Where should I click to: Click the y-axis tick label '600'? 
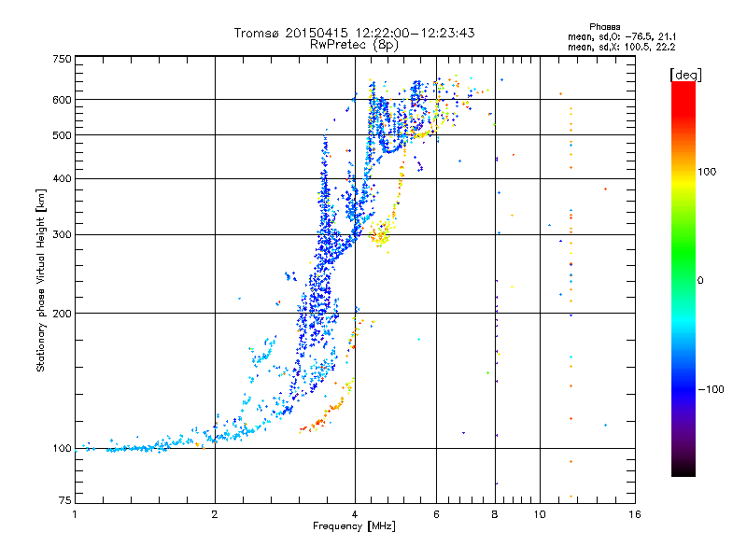[62, 100]
